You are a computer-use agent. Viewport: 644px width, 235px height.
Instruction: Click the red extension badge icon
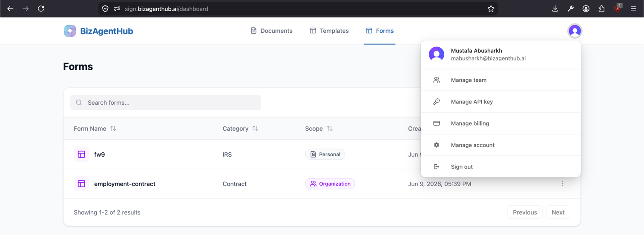(x=618, y=8)
